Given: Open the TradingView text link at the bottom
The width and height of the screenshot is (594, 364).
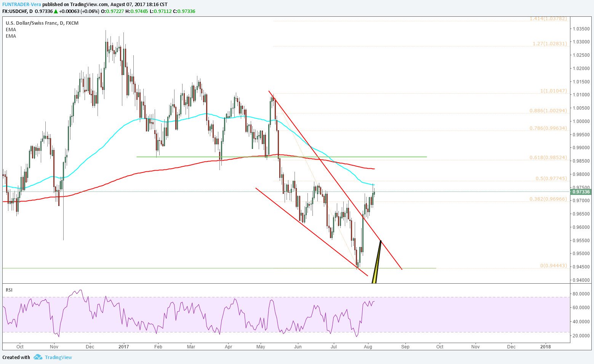Looking at the screenshot, I should pos(58,357).
